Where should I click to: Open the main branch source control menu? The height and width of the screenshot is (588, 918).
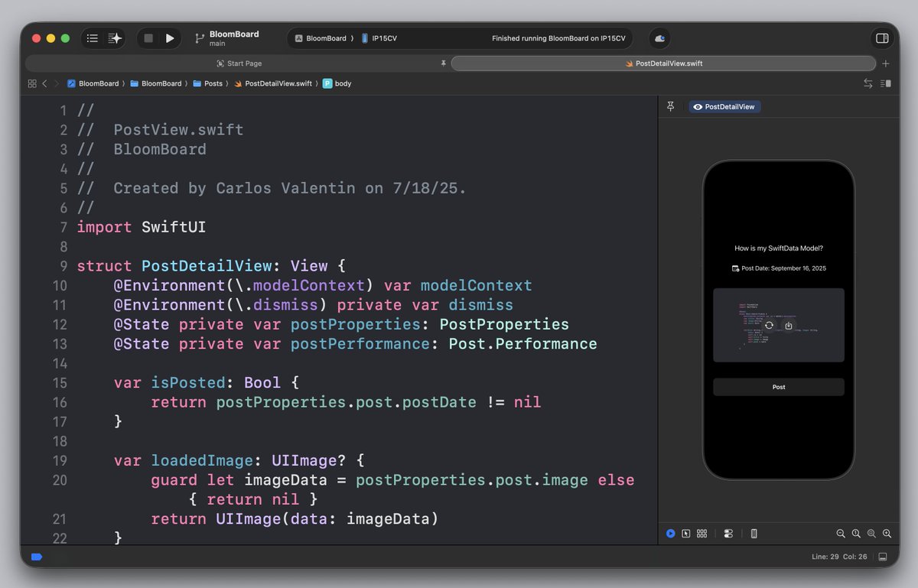coord(227,38)
